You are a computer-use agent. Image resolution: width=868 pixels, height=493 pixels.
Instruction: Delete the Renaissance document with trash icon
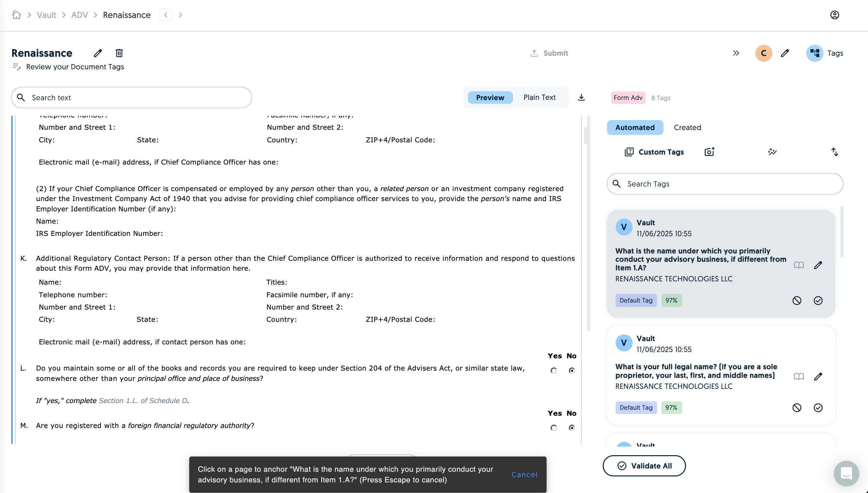[119, 53]
